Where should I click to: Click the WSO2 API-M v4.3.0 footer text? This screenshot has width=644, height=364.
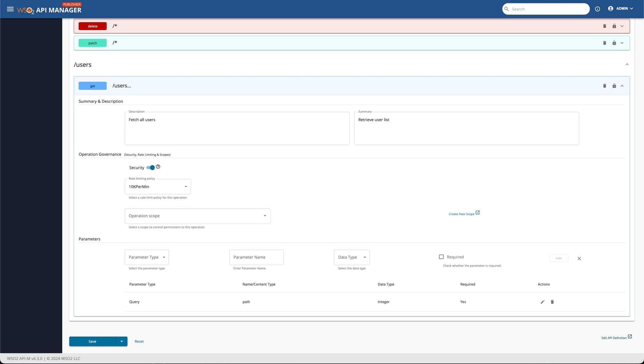24,359
